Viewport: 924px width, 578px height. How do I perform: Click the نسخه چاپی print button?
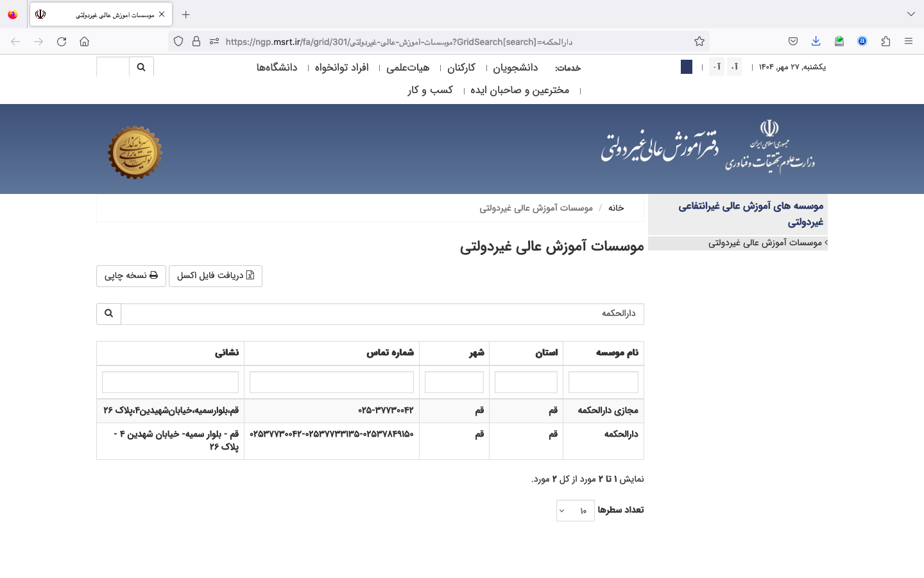pos(131,276)
